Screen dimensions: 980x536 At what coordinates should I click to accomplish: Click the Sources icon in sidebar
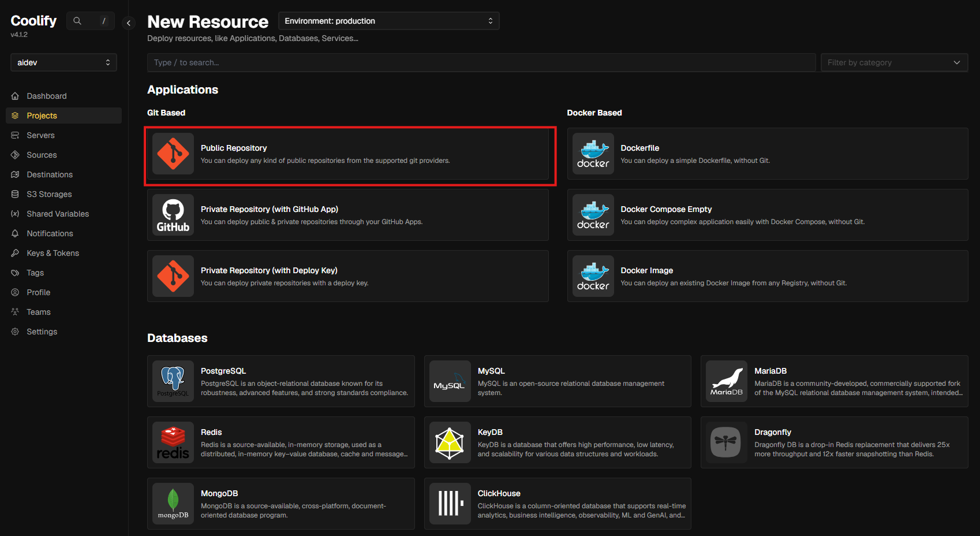15,155
